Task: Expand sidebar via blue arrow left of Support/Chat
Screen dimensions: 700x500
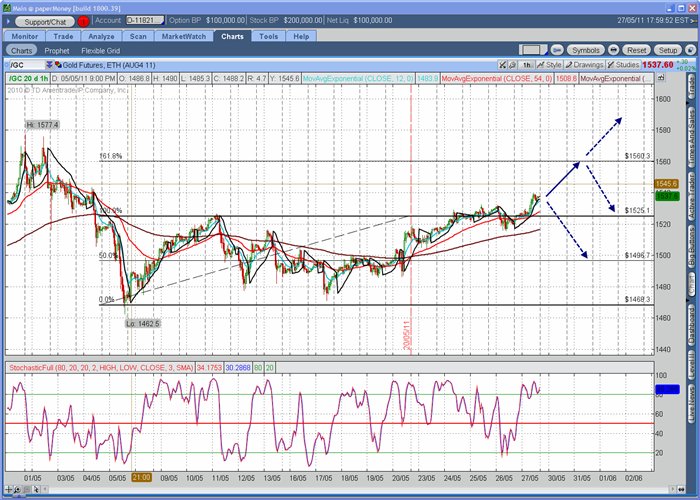Action: [x=8, y=21]
